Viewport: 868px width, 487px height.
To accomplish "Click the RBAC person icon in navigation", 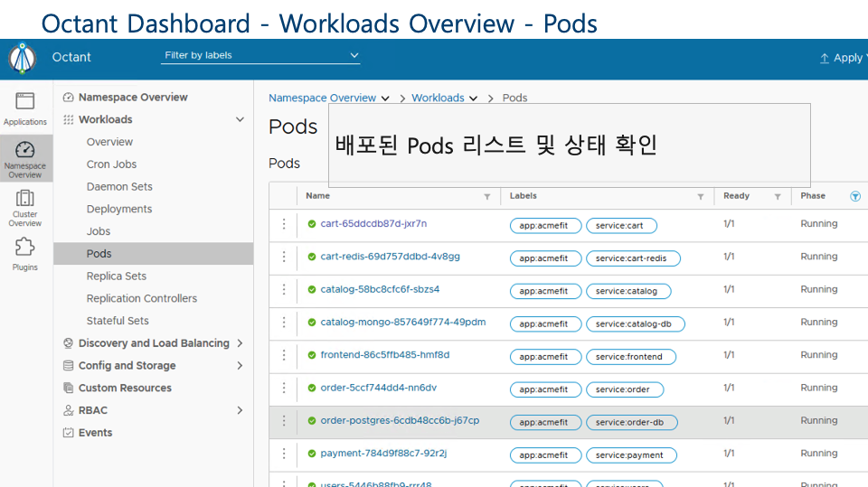I will click(x=68, y=410).
